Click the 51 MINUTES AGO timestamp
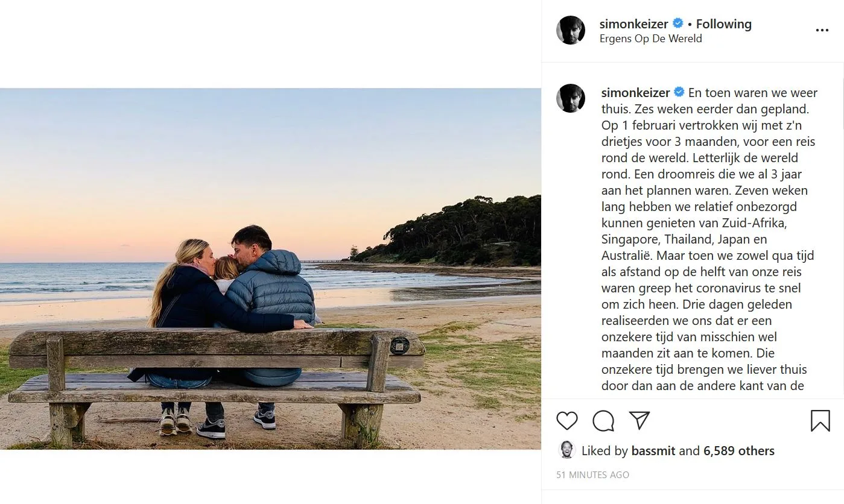Image resolution: width=844 pixels, height=504 pixels. pos(592,474)
